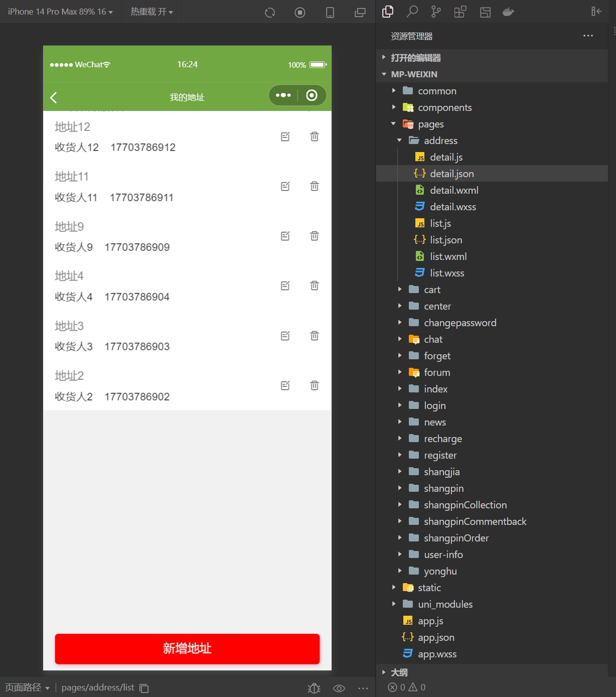The image size is (616, 697).
Task: Expand the 大纲 outline section
Action: [x=492, y=672]
